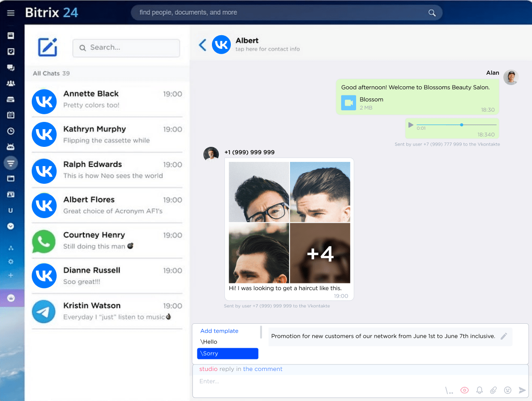Play the voice message from Alan
The height and width of the screenshot is (401, 532).
(x=411, y=125)
